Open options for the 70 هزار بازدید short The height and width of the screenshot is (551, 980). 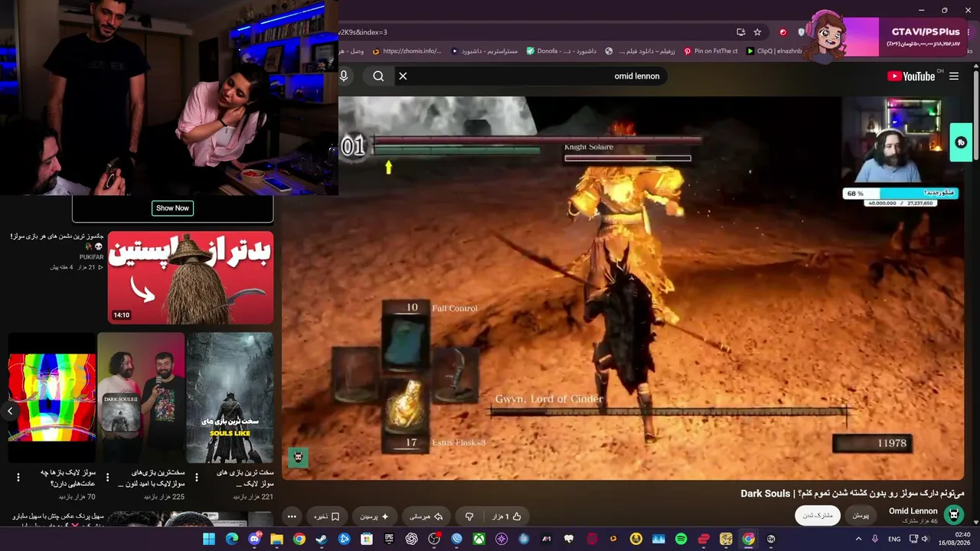tap(18, 478)
